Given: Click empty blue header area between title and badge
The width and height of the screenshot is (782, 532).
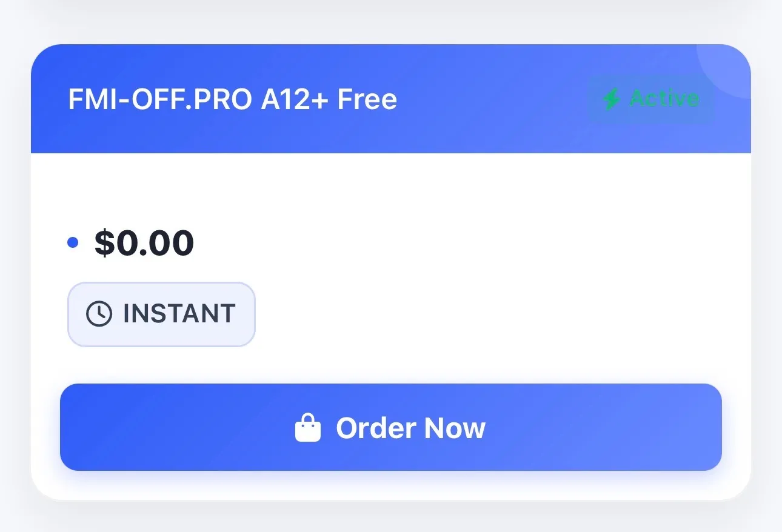Looking at the screenshot, I should tap(491, 99).
